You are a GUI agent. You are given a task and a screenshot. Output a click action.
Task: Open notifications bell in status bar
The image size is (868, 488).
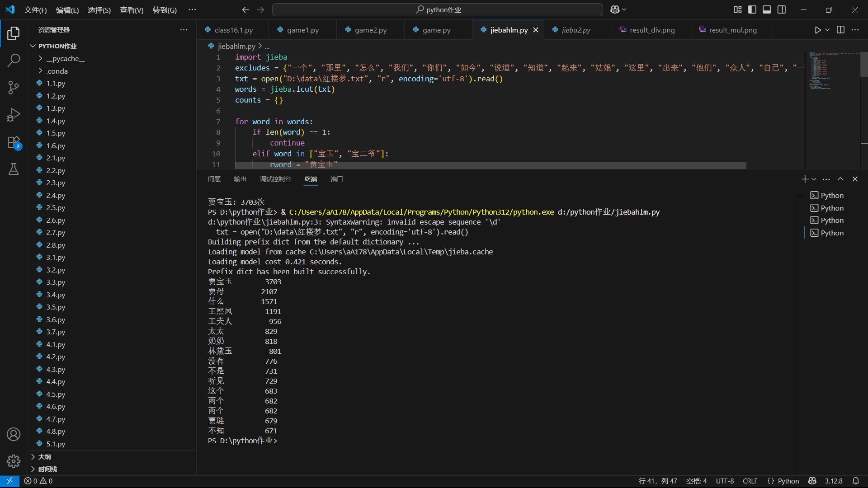[856, 481]
